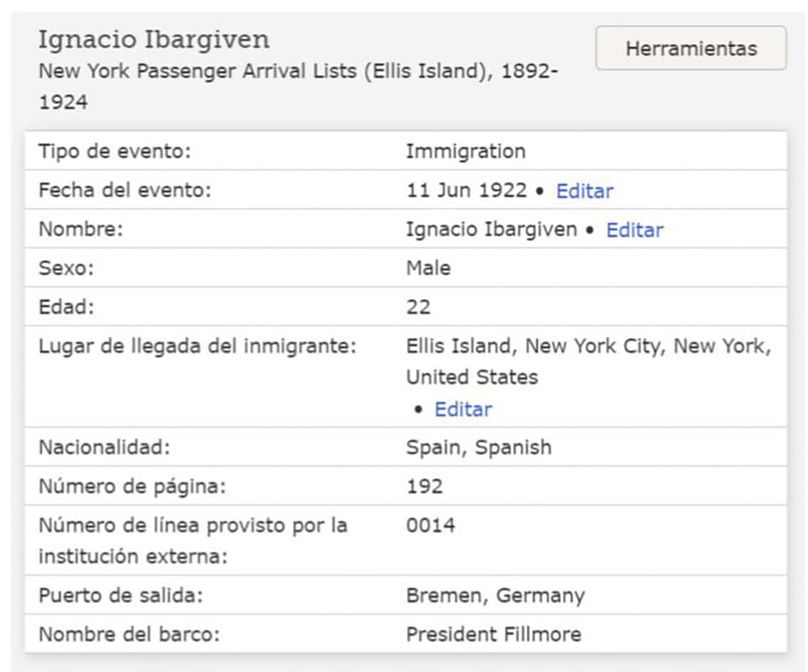
Task: Click the date 11 Jun 1922
Action: [466, 191]
